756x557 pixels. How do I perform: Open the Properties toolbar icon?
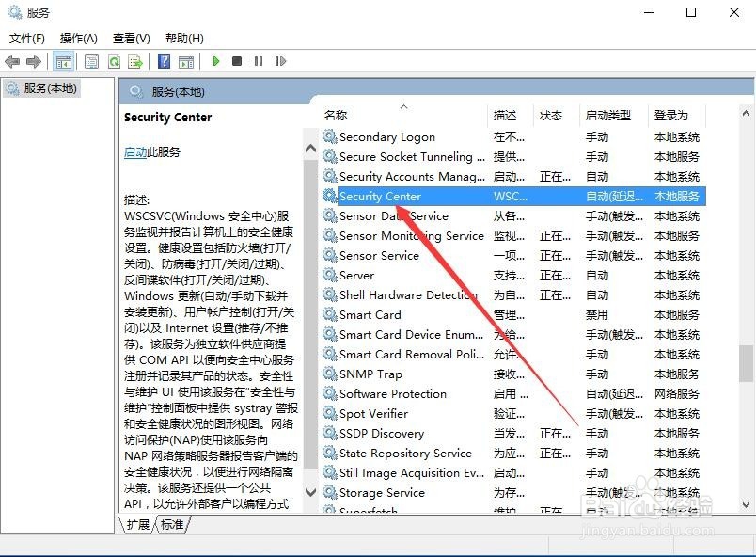[x=91, y=61]
